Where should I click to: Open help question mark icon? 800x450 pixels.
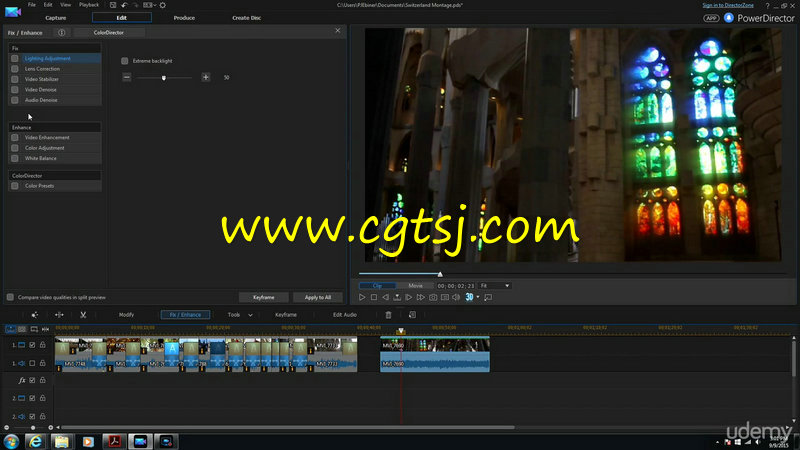[767, 6]
